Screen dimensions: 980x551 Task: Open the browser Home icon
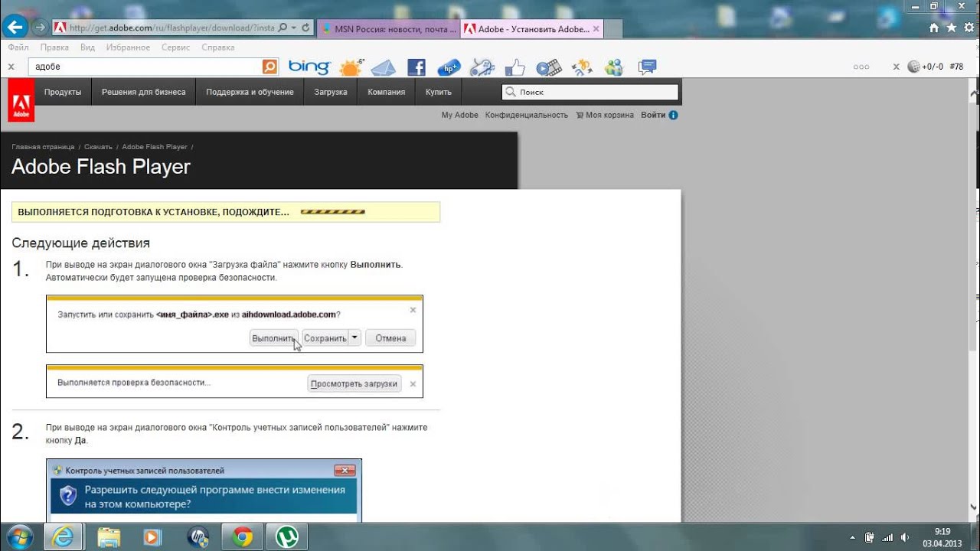pos(934,28)
